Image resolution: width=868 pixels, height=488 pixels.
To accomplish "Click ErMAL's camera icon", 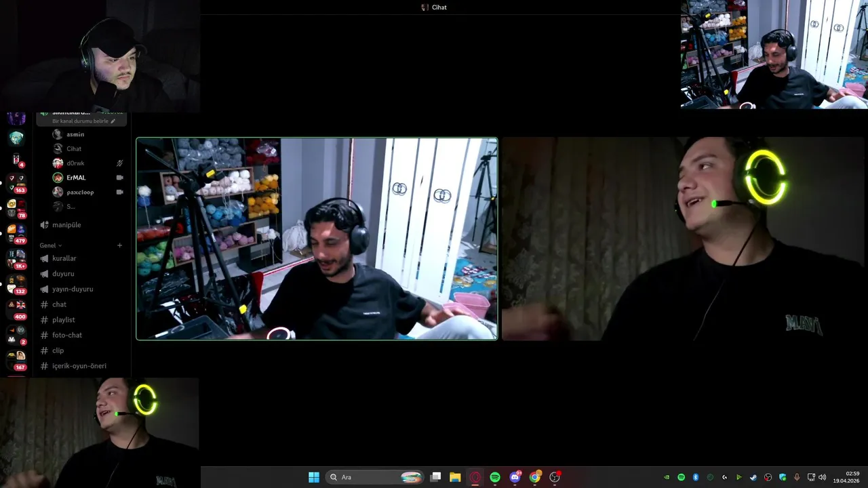I will (x=119, y=178).
